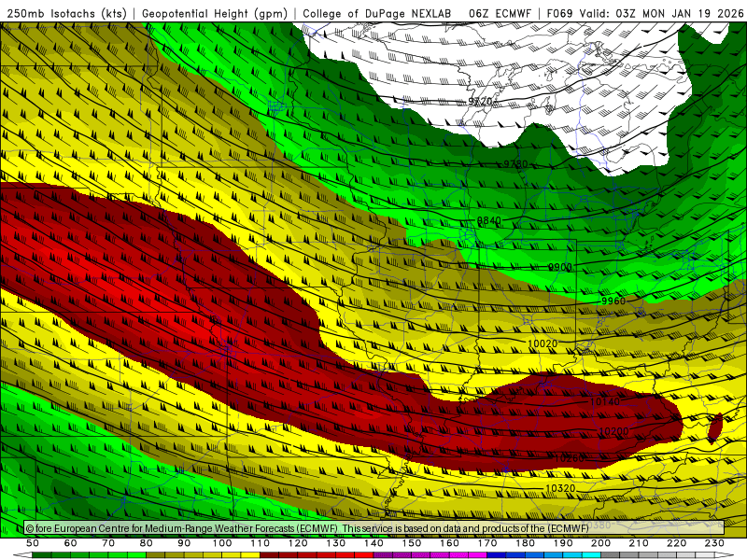747x560 pixels.
Task: Click the 'Valid: 03Z MON JAN 19 2026' text
Action: click(x=661, y=13)
